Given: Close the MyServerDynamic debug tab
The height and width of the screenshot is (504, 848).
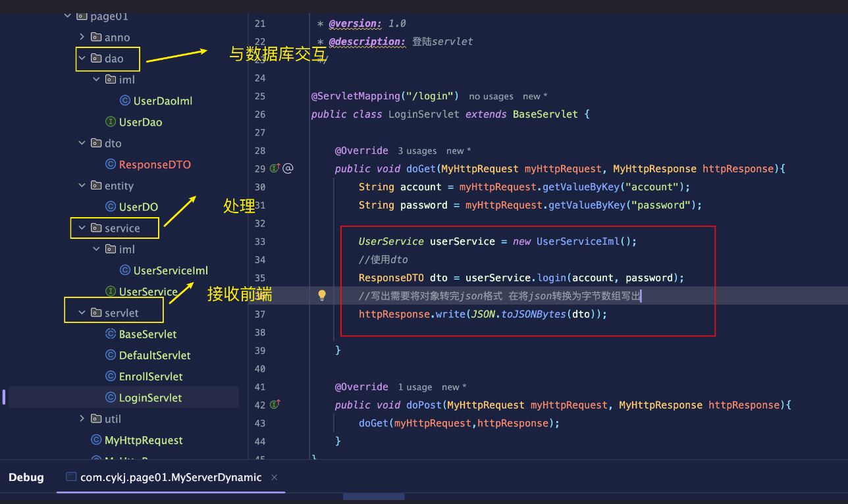Looking at the screenshot, I should 275,477.
